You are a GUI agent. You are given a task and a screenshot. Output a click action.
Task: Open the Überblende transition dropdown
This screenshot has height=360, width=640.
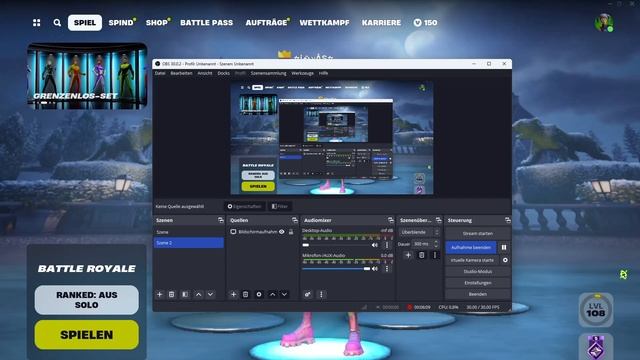pos(419,232)
